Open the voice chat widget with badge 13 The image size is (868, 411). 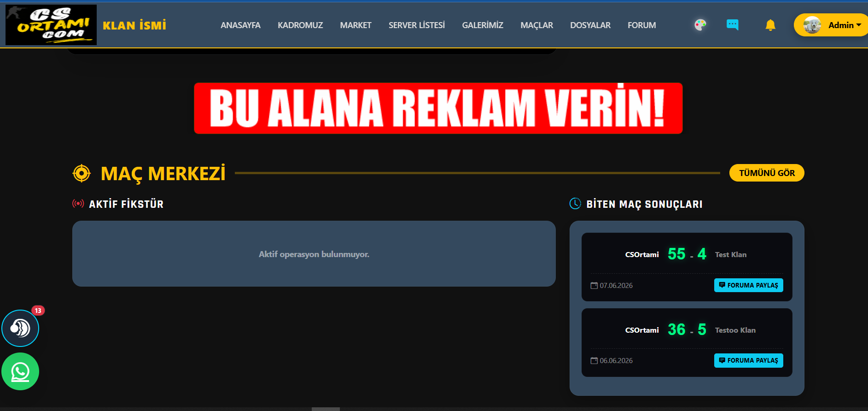point(20,328)
